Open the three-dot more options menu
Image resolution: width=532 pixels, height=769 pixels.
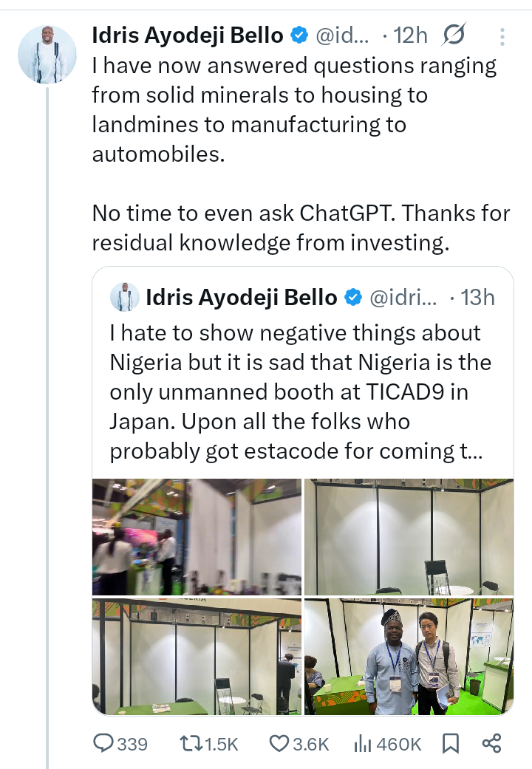tap(502, 37)
